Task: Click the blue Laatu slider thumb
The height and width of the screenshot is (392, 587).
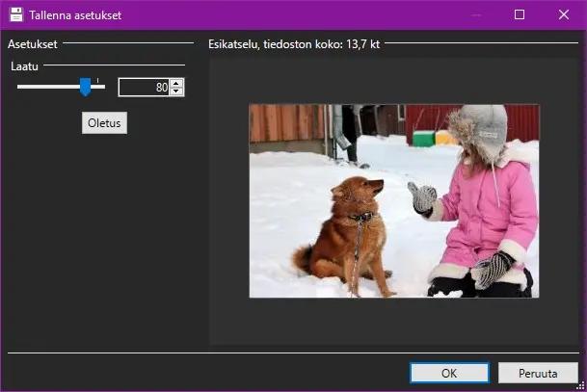Action: 85,88
